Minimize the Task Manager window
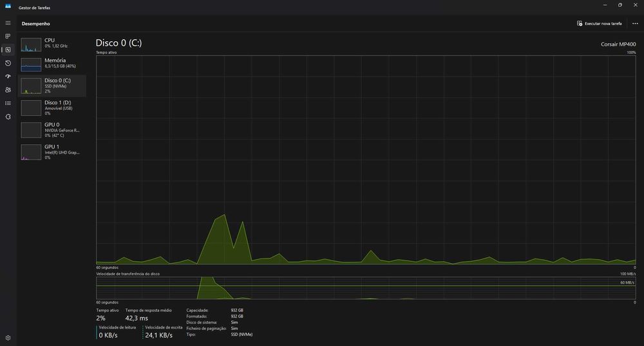 coord(605,5)
